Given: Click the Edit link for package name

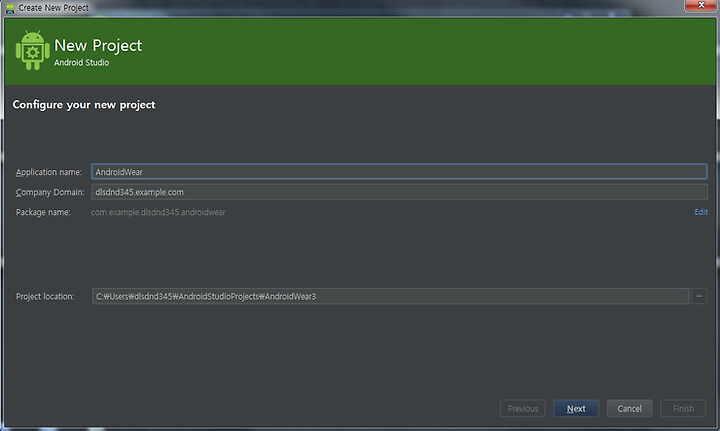Looking at the screenshot, I should (701, 212).
